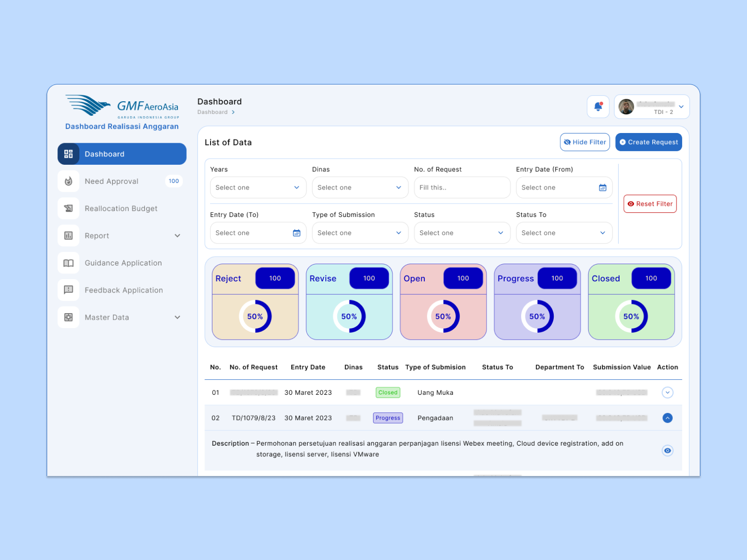
Task: Click the user profile avatar photo
Action: click(x=626, y=107)
